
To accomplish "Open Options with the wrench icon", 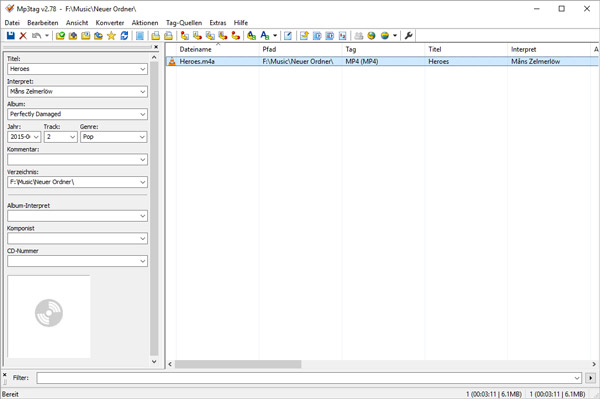I will (x=408, y=36).
